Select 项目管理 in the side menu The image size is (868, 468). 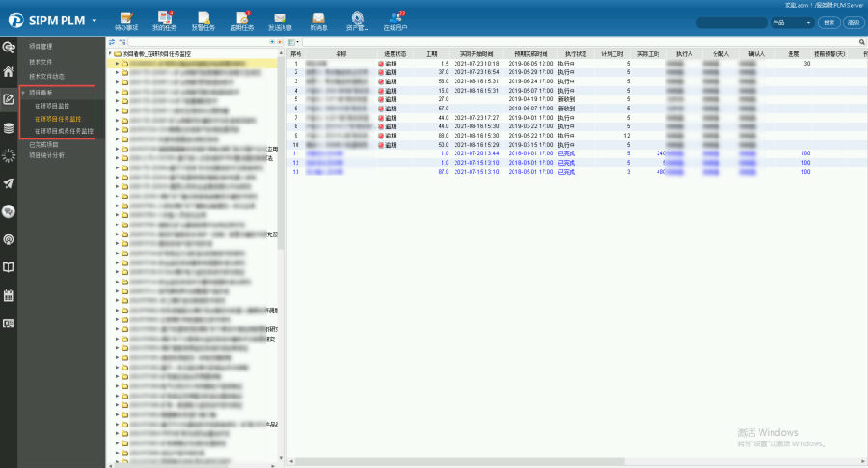(x=41, y=47)
